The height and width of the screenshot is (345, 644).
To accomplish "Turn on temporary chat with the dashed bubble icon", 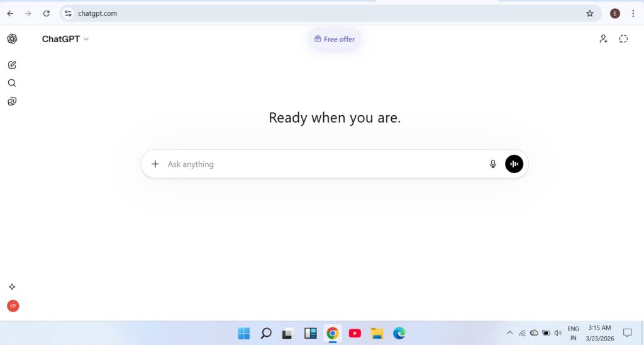I will (623, 38).
